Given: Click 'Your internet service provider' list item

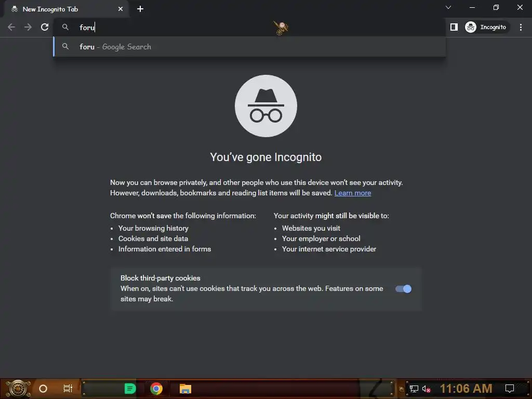Looking at the screenshot, I should click(x=329, y=249).
